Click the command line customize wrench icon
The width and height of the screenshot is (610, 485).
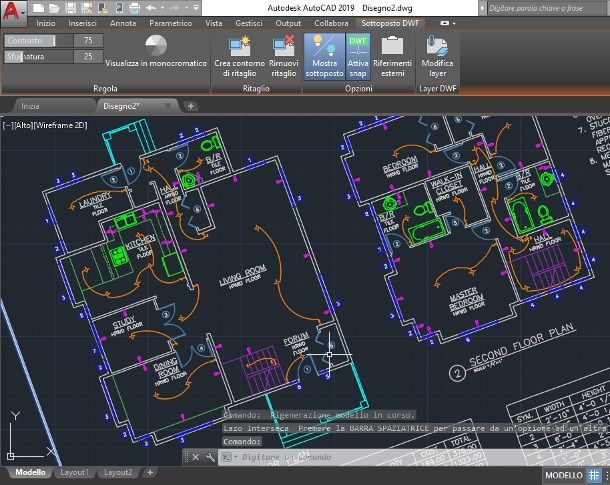click(x=210, y=457)
